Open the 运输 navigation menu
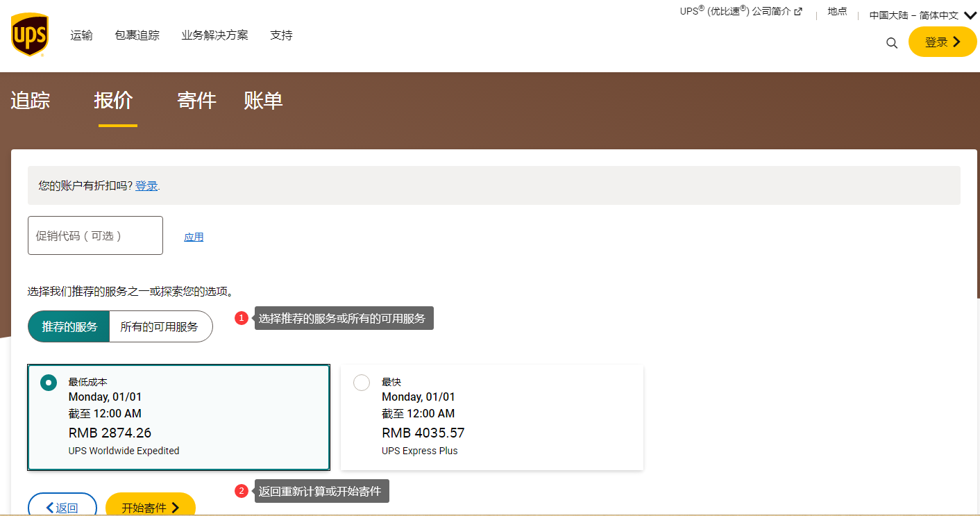This screenshot has width=980, height=516. (81, 35)
